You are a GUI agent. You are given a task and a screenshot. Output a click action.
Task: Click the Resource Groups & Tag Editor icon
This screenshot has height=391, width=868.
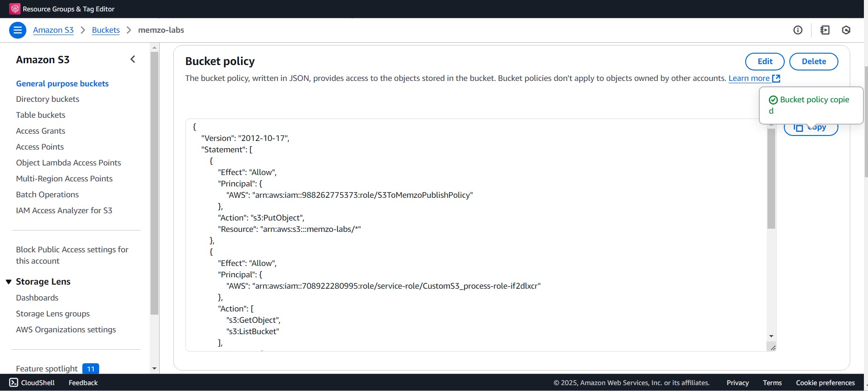tap(15, 9)
